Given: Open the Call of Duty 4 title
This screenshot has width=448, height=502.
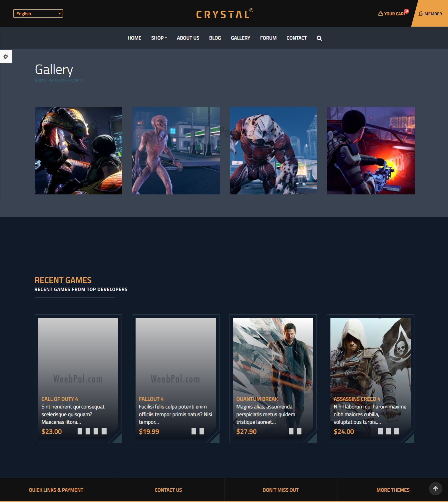Looking at the screenshot, I should coord(60,399).
